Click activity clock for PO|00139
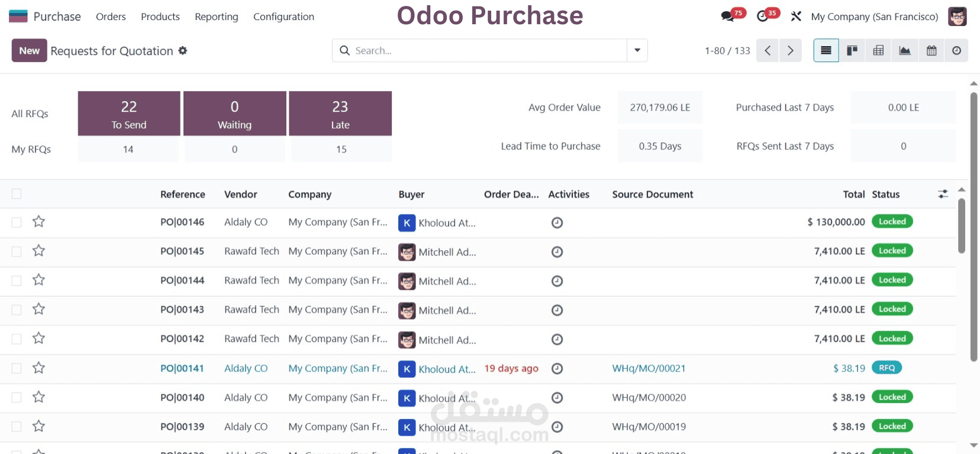 557,427
